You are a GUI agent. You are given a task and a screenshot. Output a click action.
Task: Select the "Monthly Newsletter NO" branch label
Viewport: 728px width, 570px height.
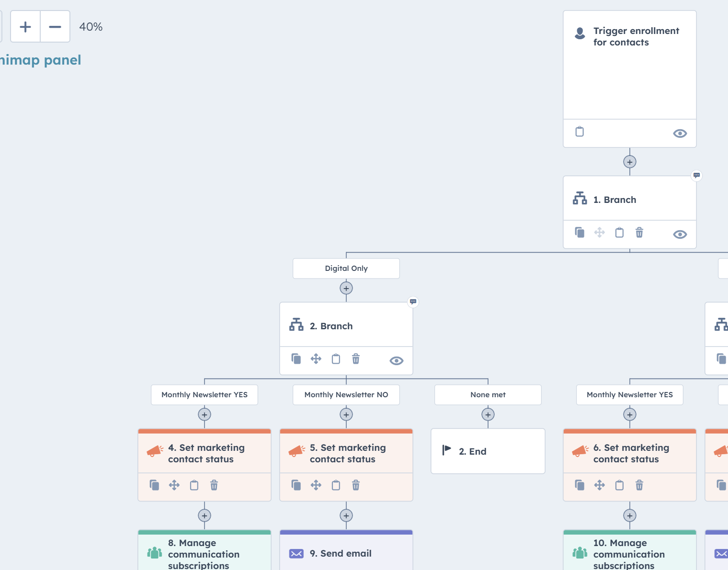(346, 394)
